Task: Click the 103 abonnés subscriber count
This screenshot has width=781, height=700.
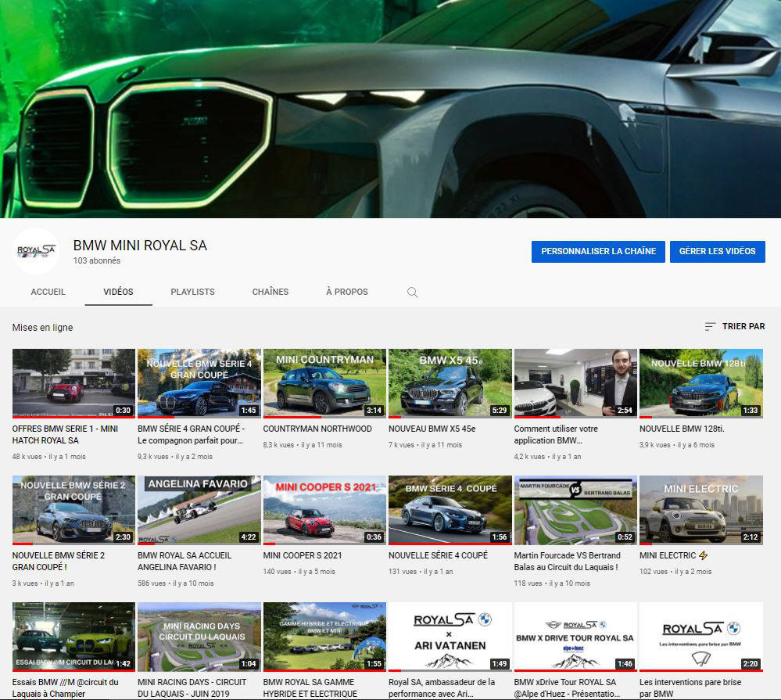Action: tap(97, 260)
